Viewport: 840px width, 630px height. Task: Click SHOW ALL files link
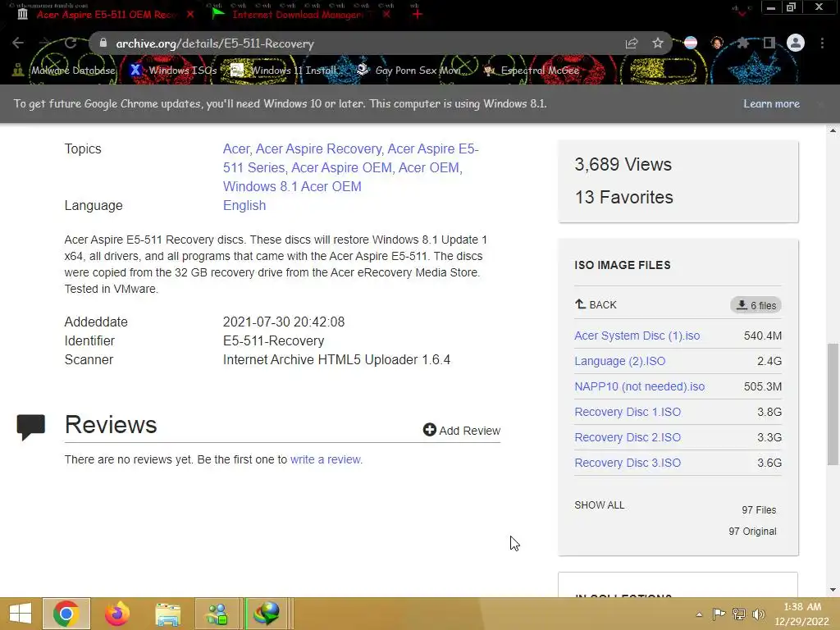click(x=599, y=505)
